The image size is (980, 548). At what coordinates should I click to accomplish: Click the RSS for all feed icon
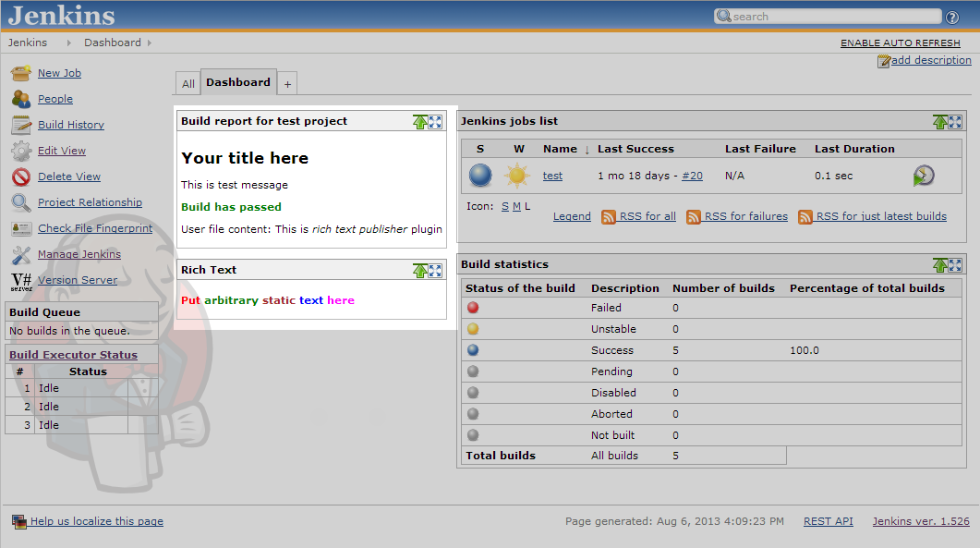coord(608,217)
